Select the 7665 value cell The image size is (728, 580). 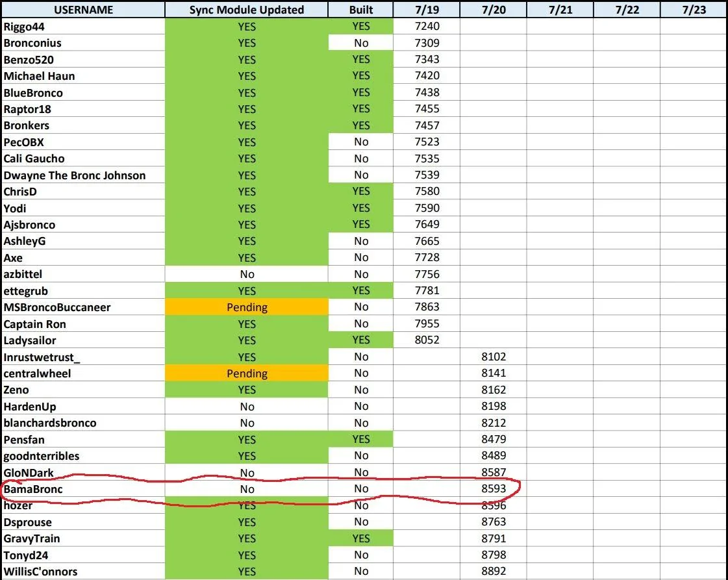(x=427, y=241)
